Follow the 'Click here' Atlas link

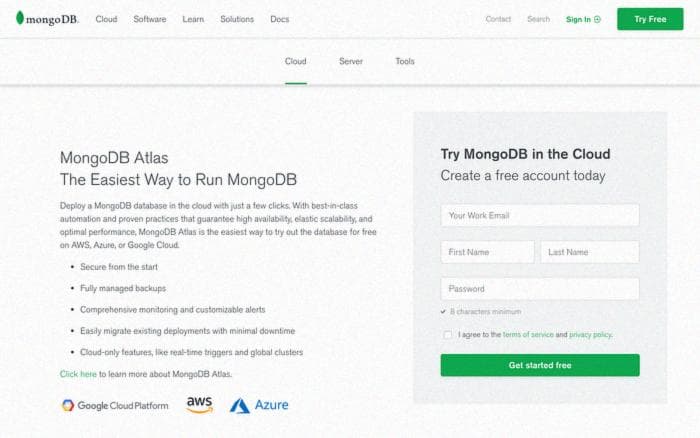(78, 374)
